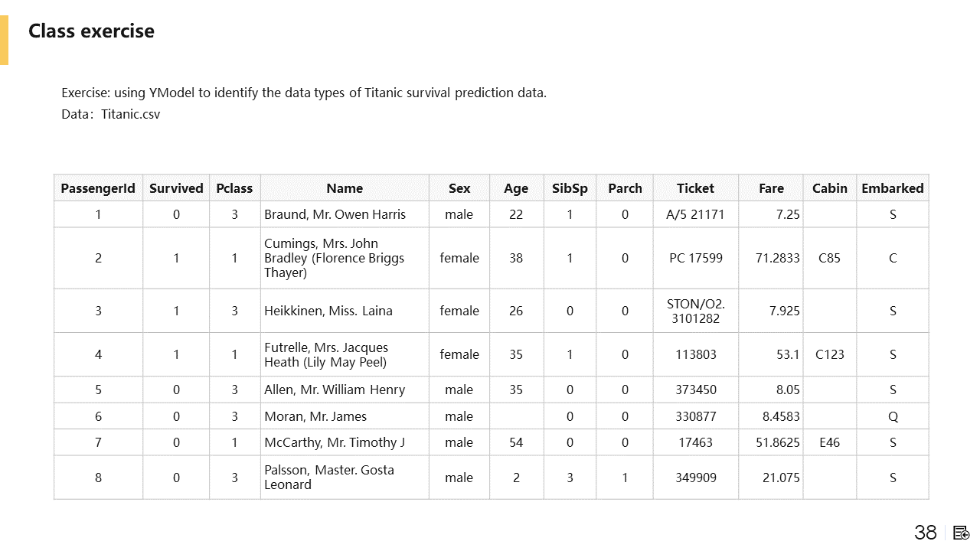Click the Ticket column header

tap(695, 188)
